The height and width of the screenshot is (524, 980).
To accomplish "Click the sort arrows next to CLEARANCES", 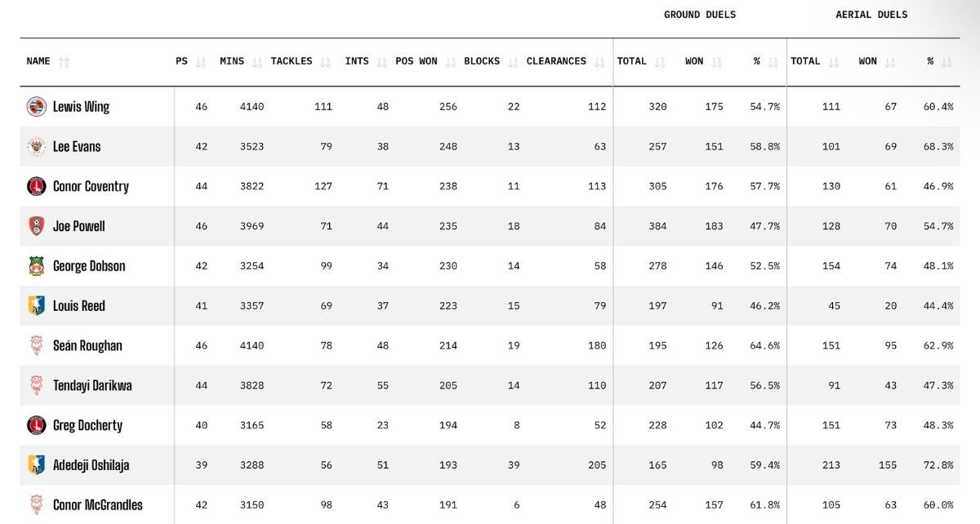I will click(x=600, y=62).
